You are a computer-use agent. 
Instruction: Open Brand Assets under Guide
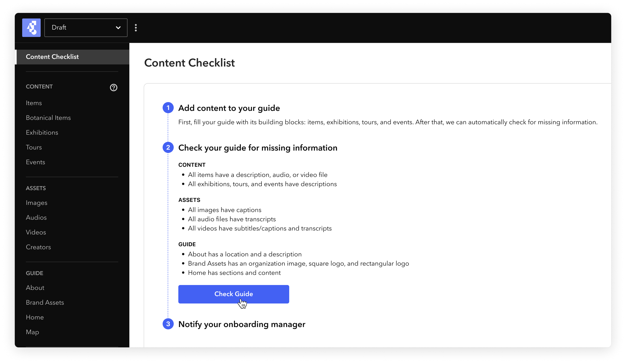[x=45, y=302]
